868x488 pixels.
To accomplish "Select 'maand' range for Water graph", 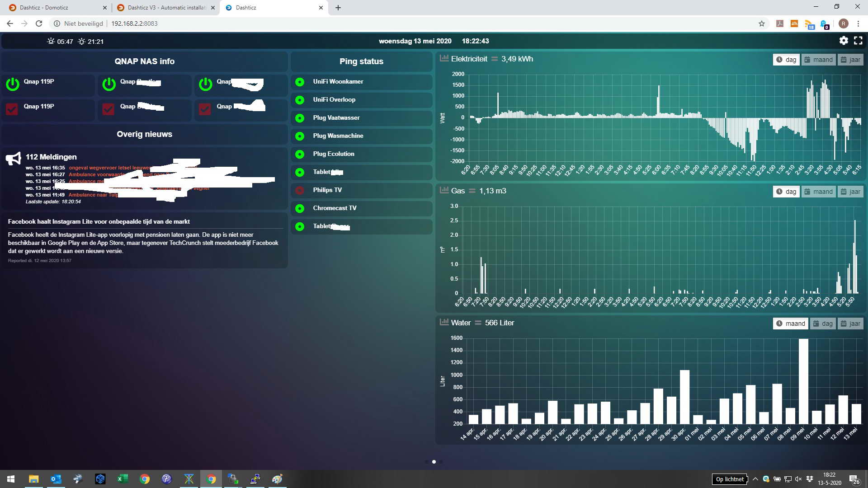I will pos(791,324).
